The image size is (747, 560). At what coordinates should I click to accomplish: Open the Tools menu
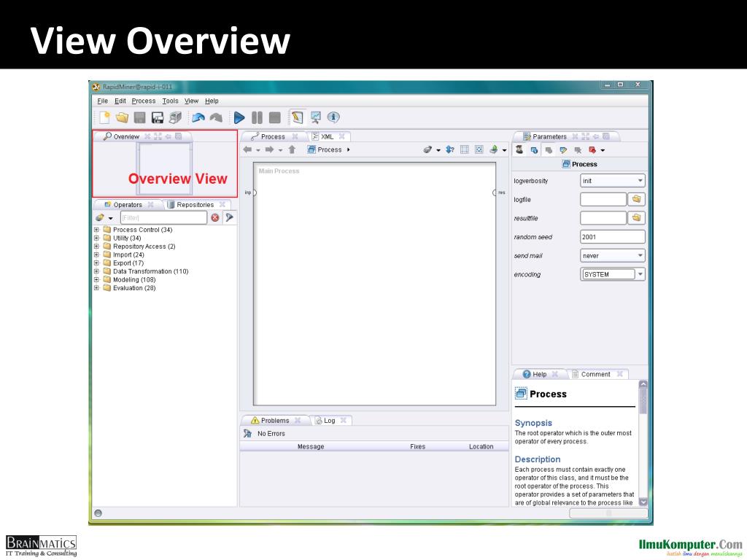tap(170, 101)
